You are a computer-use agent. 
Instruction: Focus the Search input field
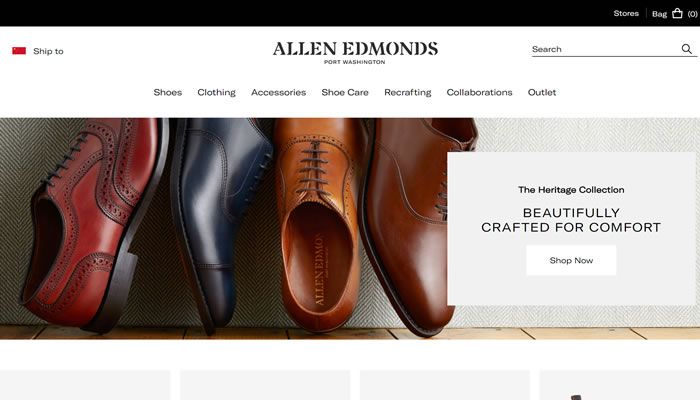(605, 50)
